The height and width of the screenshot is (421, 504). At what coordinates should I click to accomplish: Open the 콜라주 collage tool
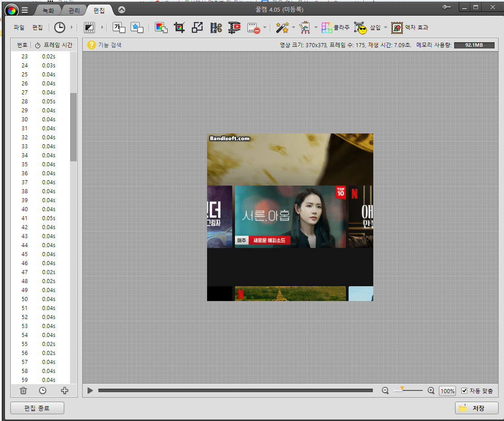(x=335, y=27)
